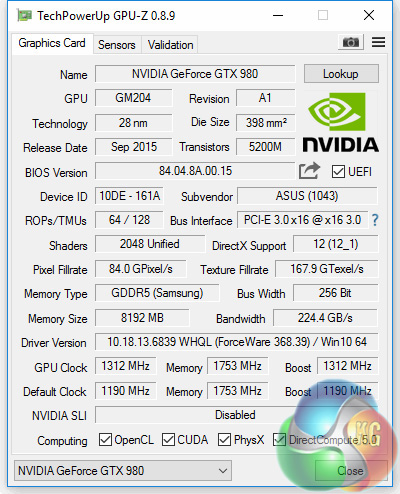Toggle the CUDA checkbox
This screenshot has height=494, width=400.
(168, 440)
